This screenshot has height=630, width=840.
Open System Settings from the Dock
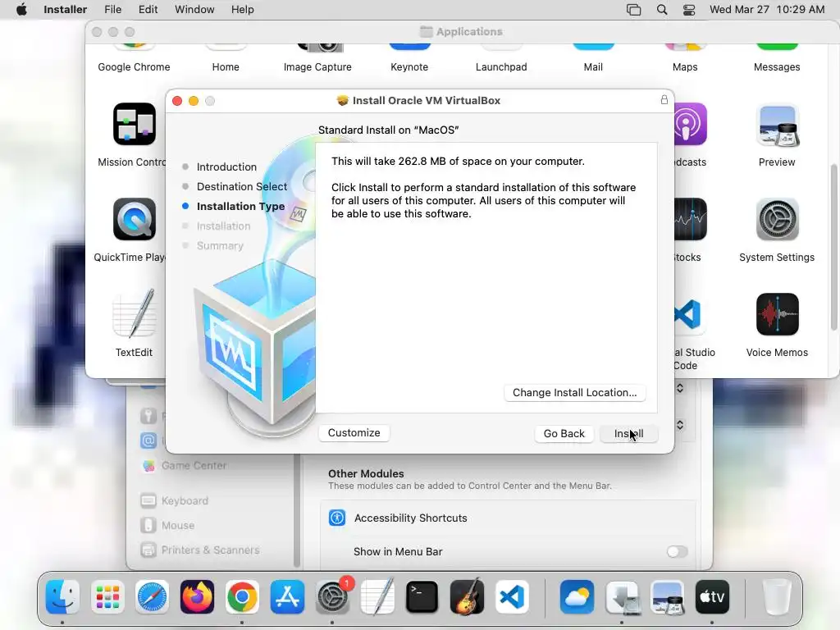pyautogui.click(x=332, y=597)
